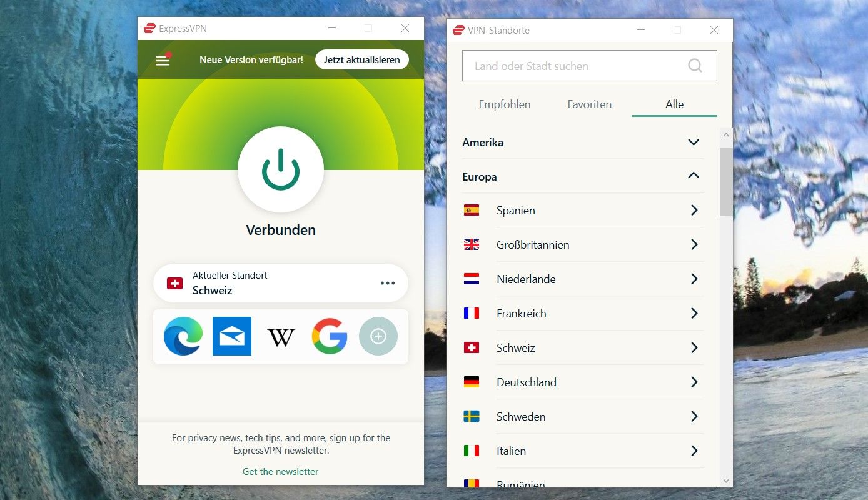
Task: Open the Wikipedia shortcut
Action: (x=281, y=337)
